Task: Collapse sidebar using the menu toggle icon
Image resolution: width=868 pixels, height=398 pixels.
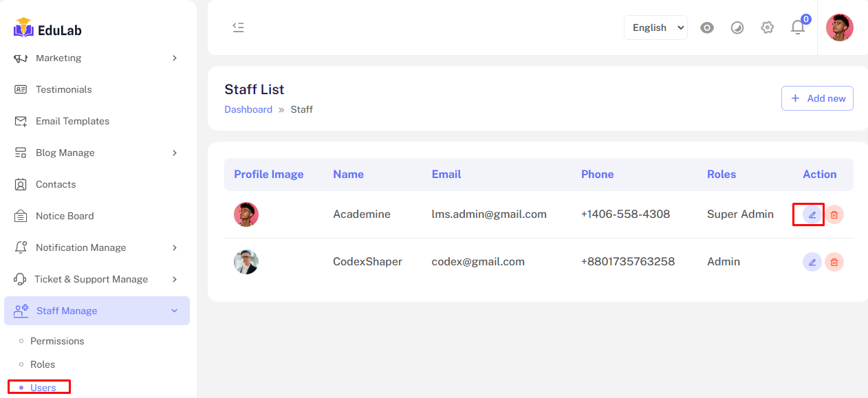Action: pos(238,27)
